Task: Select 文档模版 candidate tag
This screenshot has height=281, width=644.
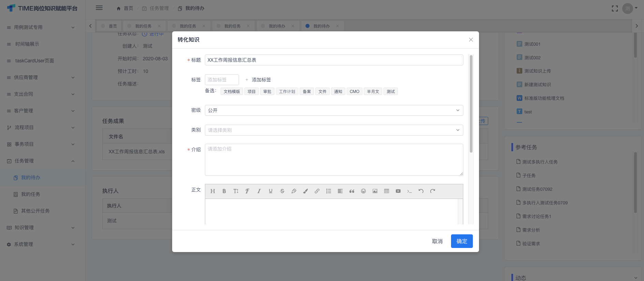Action: 232,92
